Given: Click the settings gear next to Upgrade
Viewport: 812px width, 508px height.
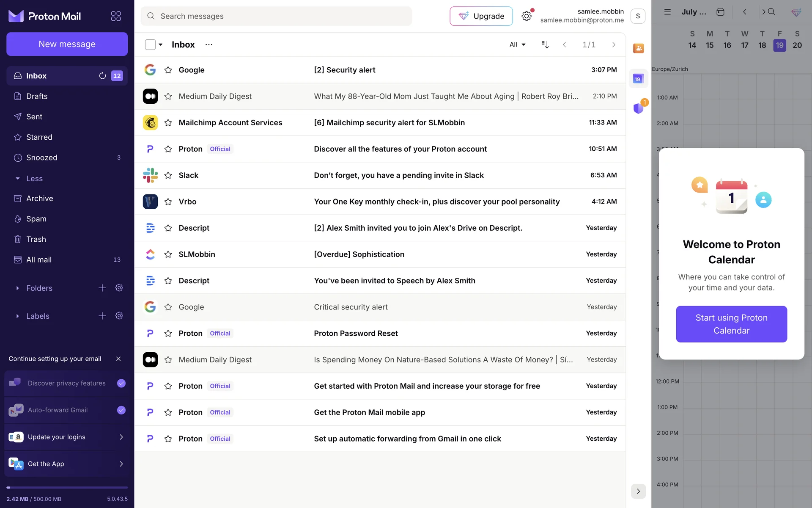Looking at the screenshot, I should (526, 16).
